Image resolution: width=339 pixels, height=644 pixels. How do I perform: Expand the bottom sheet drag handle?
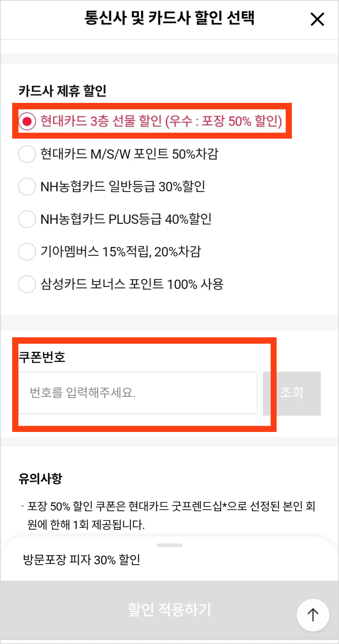coord(169,545)
